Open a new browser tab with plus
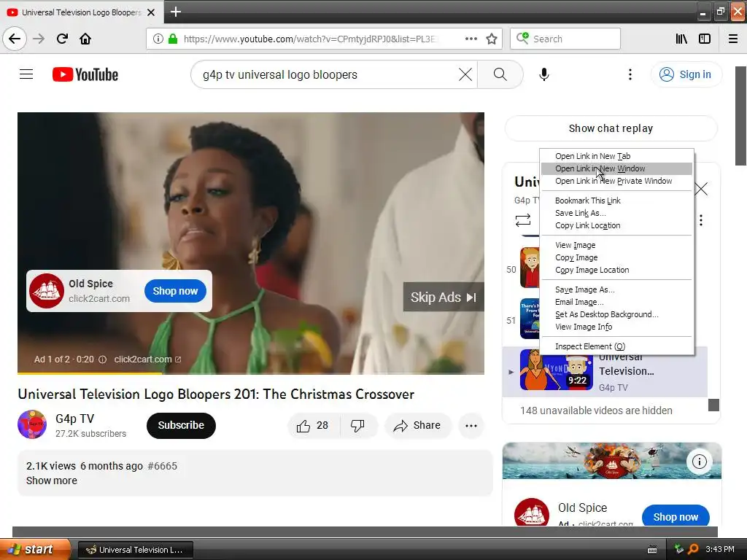 [176, 12]
